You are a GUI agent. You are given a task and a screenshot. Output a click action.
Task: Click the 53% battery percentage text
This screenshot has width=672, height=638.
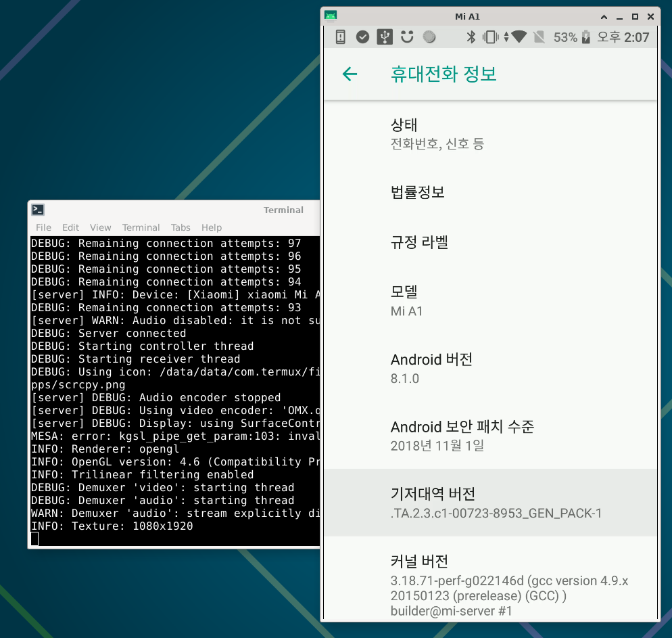coord(565,37)
